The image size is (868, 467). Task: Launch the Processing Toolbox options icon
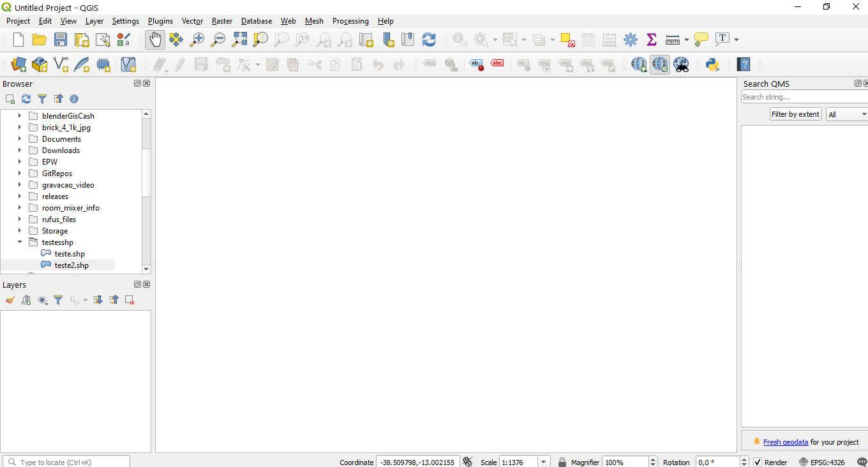631,39
